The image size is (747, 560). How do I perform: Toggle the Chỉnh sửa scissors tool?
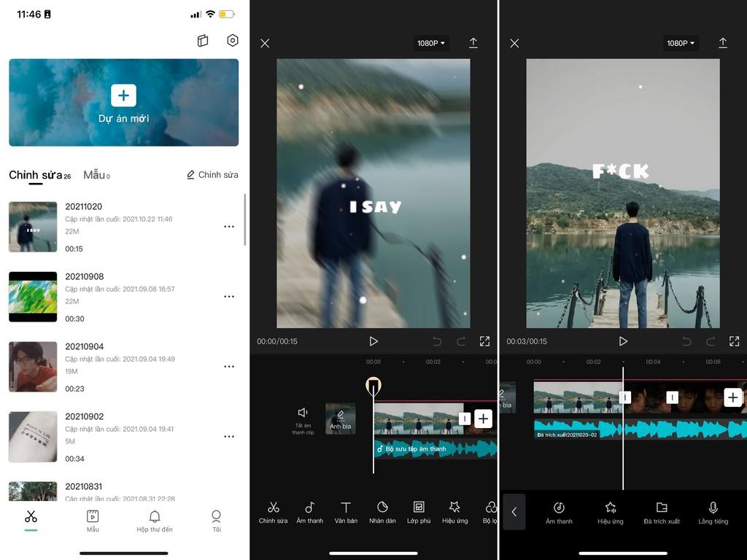click(x=274, y=511)
